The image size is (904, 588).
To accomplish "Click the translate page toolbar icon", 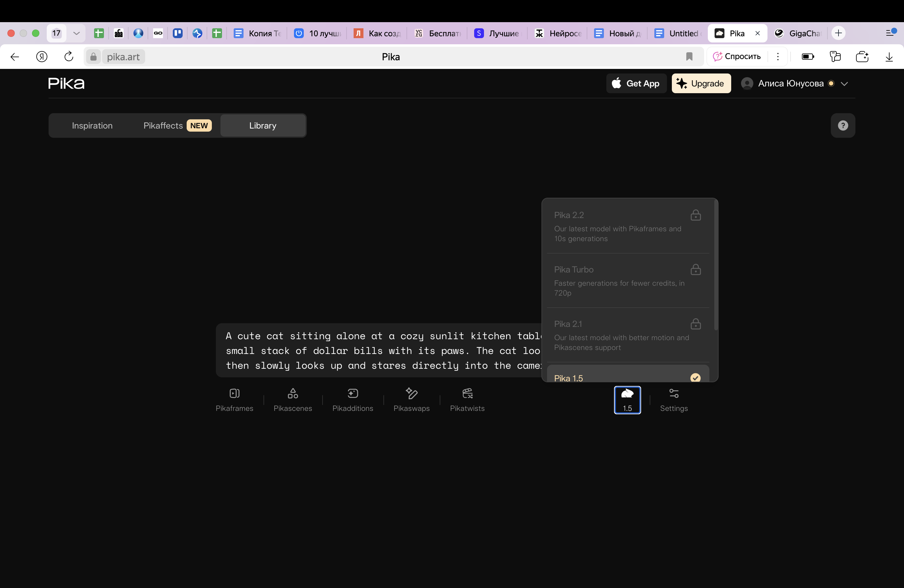I will (835, 57).
